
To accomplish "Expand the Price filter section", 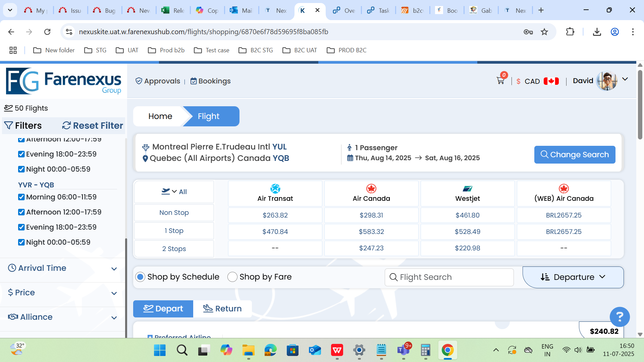I will pyautogui.click(x=62, y=293).
